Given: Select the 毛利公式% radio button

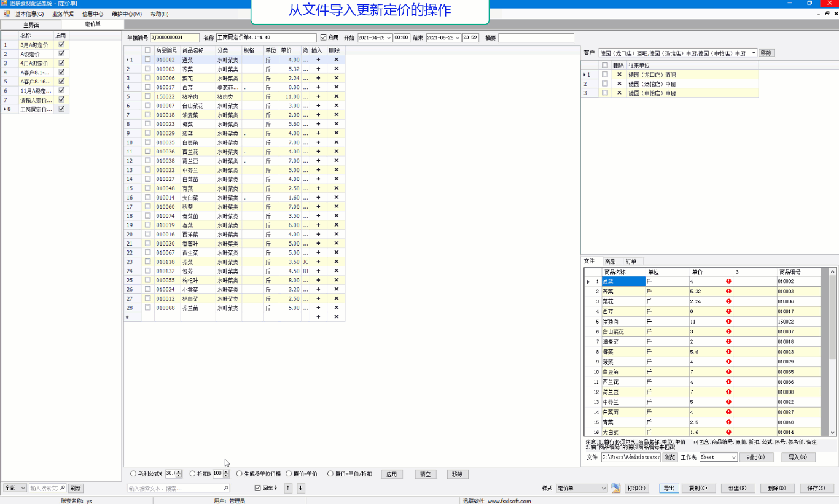Looking at the screenshot, I should pyautogui.click(x=133, y=474).
